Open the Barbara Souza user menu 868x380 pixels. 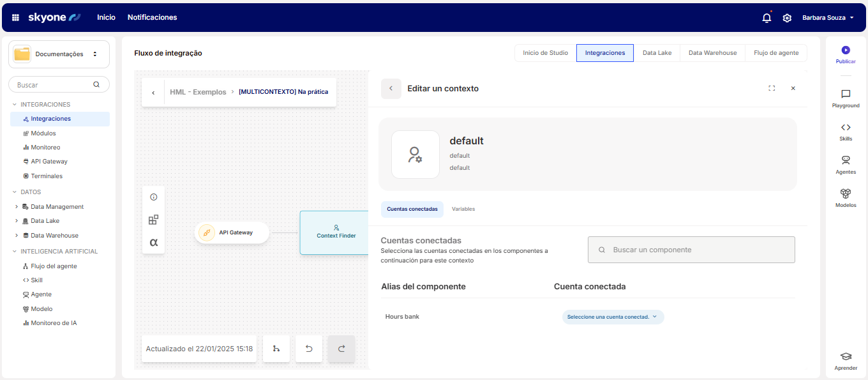click(828, 18)
